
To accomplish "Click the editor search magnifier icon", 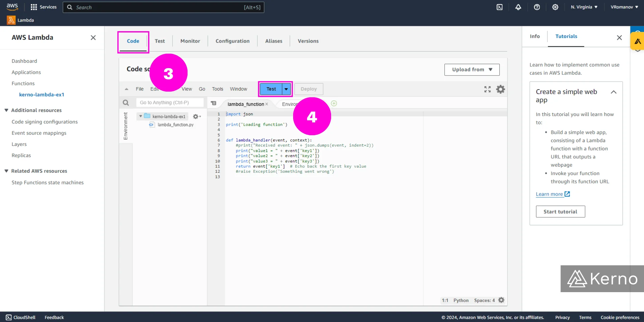I will 126,103.
